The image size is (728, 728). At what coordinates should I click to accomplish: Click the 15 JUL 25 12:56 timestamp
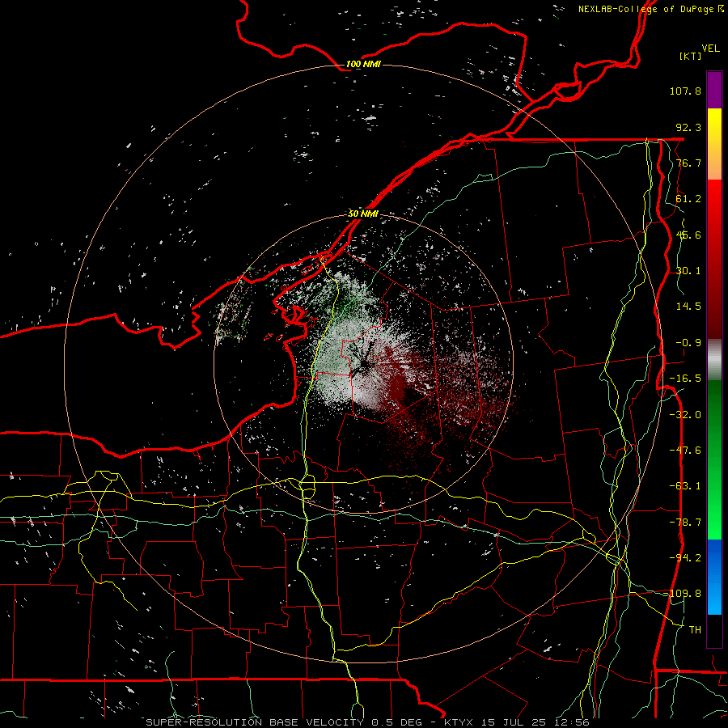coord(535,722)
